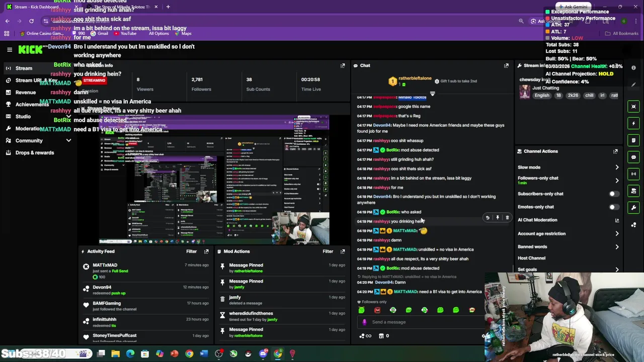Screen dimensions: 644x362
Task: Expand Slow mode options
Action: [x=617, y=167]
